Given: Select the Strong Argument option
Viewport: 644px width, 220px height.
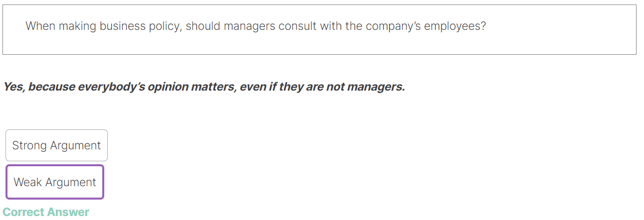Looking at the screenshot, I should point(56,145).
